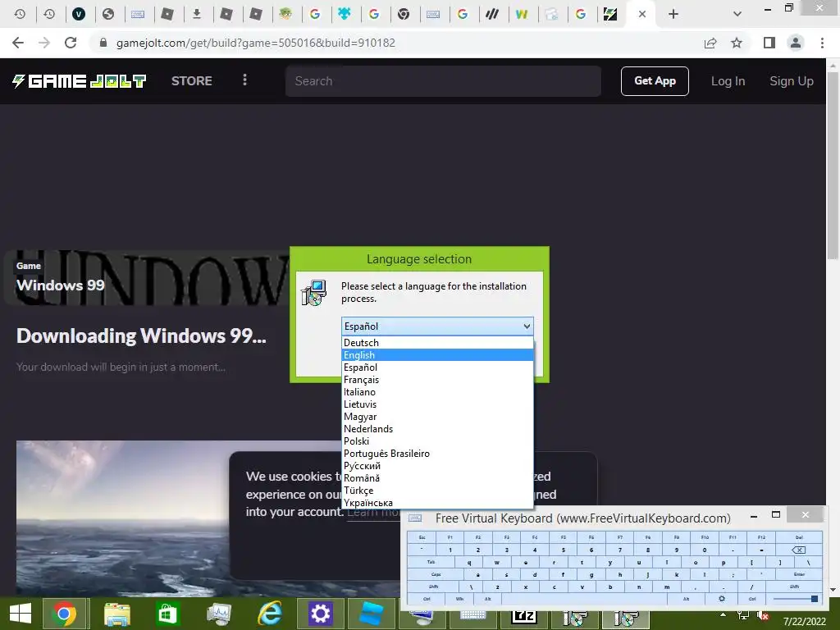Open the Chrome profile avatar menu
Viewport: 840px width, 630px height.
(x=796, y=43)
